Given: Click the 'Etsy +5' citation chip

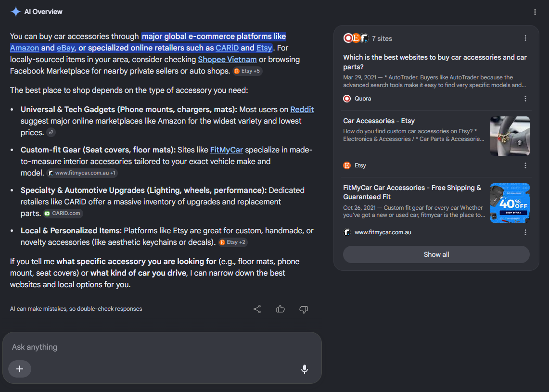Looking at the screenshot, I should [247, 71].
